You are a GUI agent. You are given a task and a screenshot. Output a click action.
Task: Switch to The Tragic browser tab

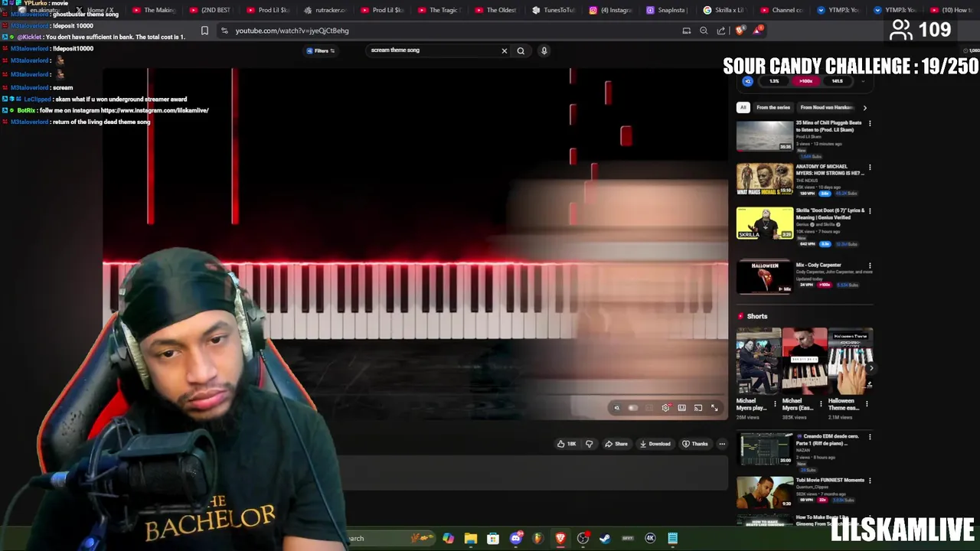pos(438,10)
